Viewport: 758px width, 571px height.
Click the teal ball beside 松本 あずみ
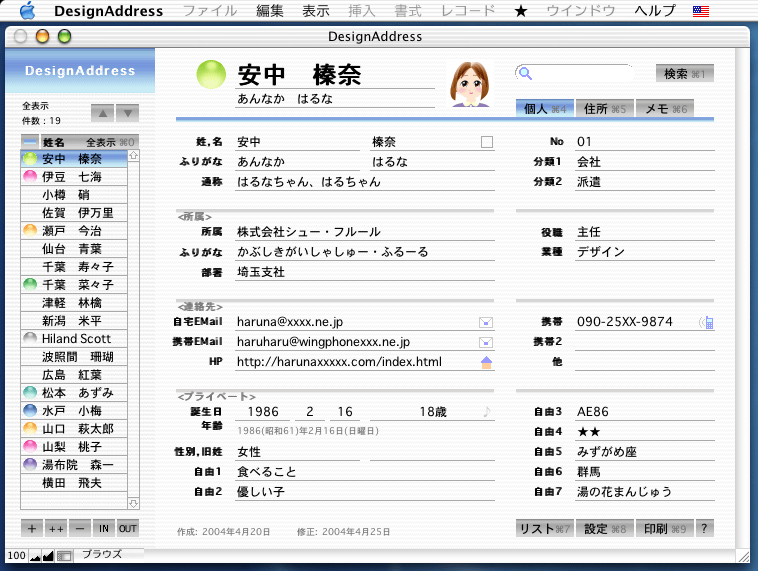[x=30, y=393]
